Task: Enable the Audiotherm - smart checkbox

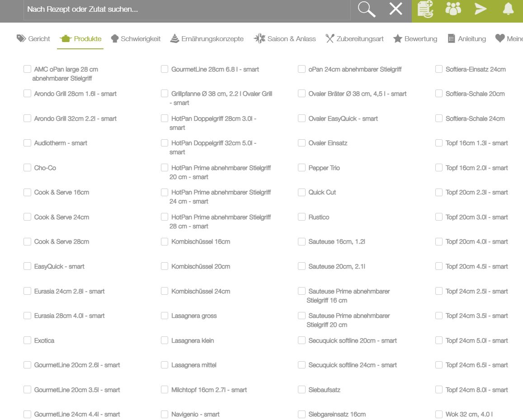Action: point(28,143)
